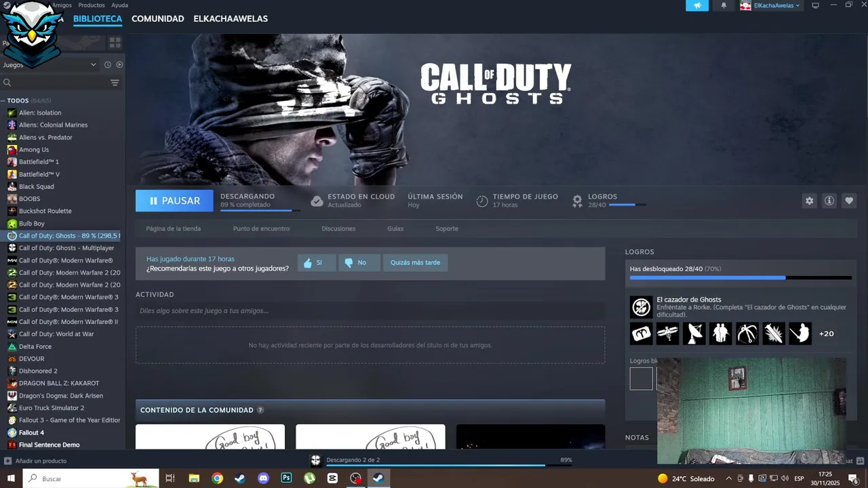This screenshot has width=868, height=488.
Task: Go to the COMUNIDAD tab
Action: pos(158,19)
